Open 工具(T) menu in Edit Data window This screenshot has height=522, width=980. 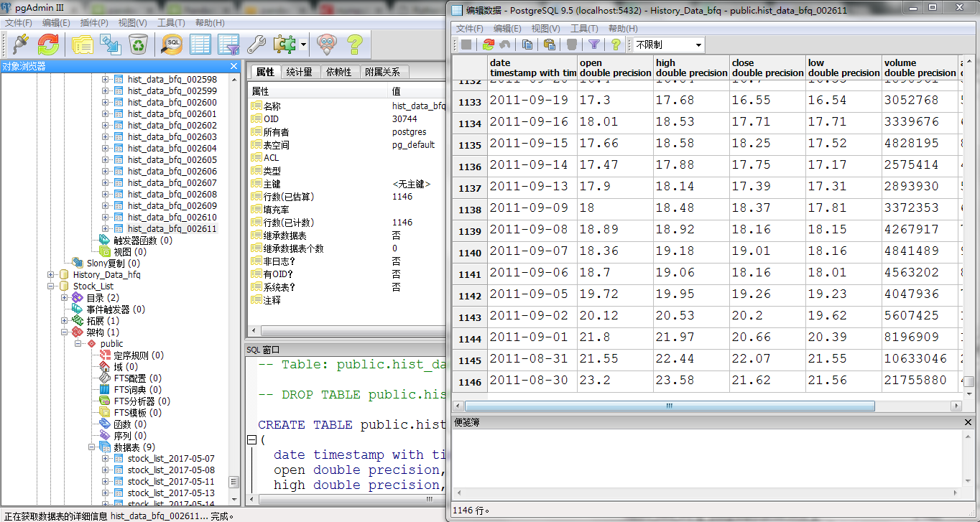click(x=584, y=29)
